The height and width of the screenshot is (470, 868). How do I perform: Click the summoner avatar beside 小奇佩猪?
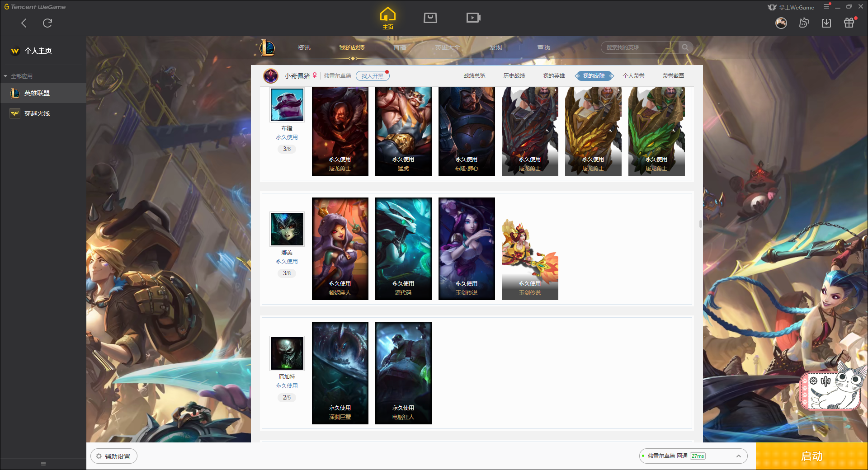click(271, 76)
